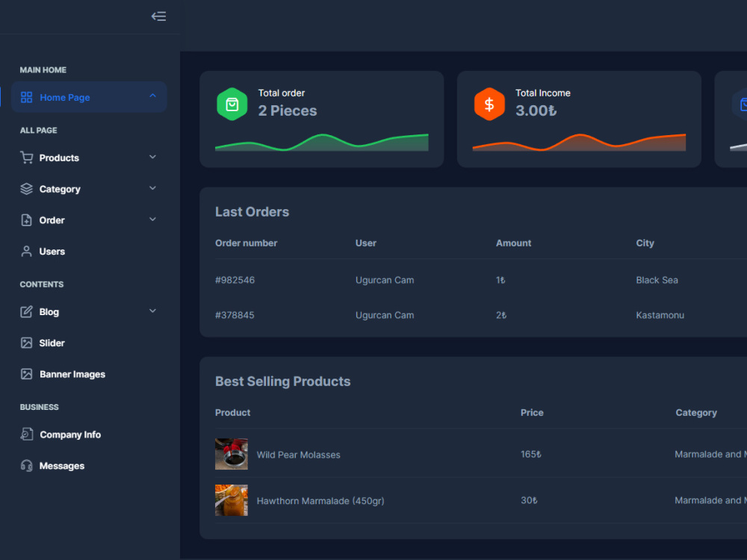Click the Home Page grid icon
The width and height of the screenshot is (747, 560).
coord(27,97)
